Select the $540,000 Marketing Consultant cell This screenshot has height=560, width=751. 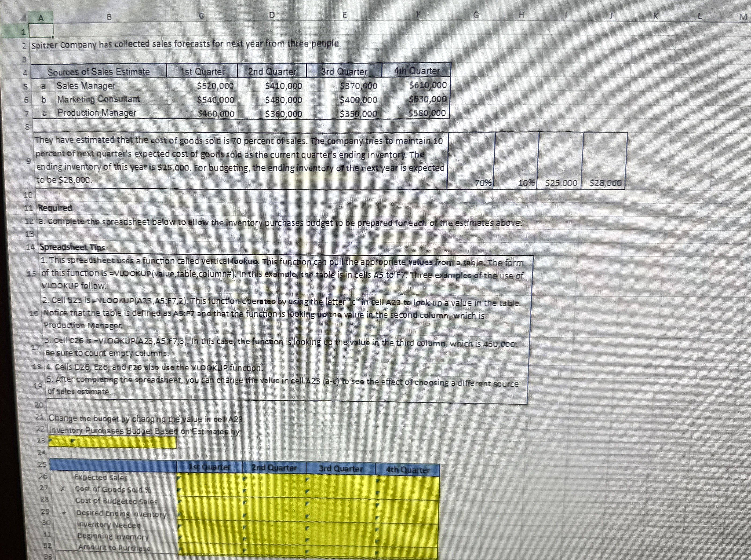click(202, 100)
